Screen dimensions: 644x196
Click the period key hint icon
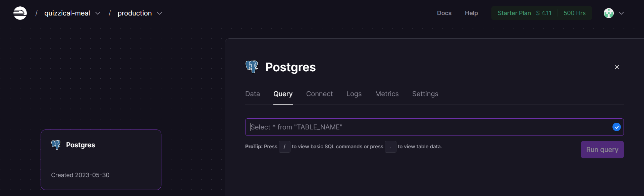point(390,147)
